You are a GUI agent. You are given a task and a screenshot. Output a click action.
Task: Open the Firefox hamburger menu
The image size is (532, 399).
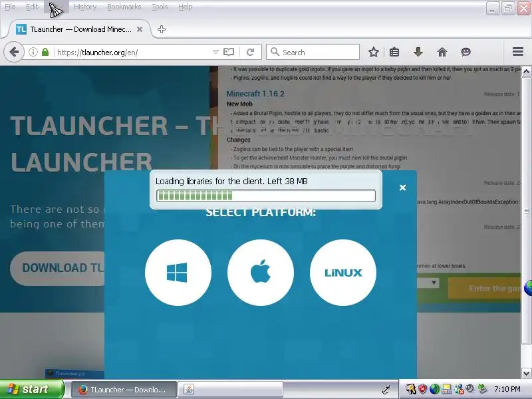[518, 52]
